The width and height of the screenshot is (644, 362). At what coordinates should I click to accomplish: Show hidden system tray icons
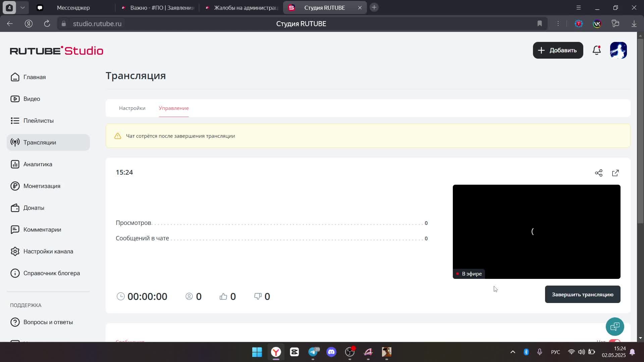coord(513,352)
